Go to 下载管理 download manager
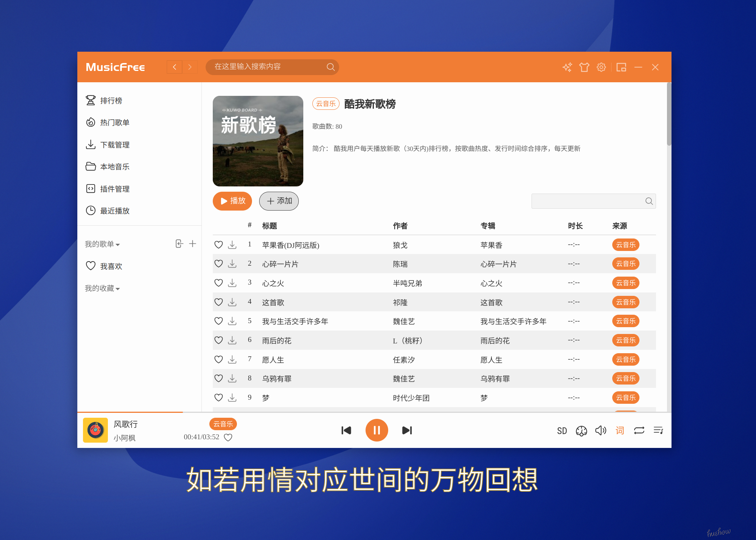The height and width of the screenshot is (540, 756). [x=108, y=145]
